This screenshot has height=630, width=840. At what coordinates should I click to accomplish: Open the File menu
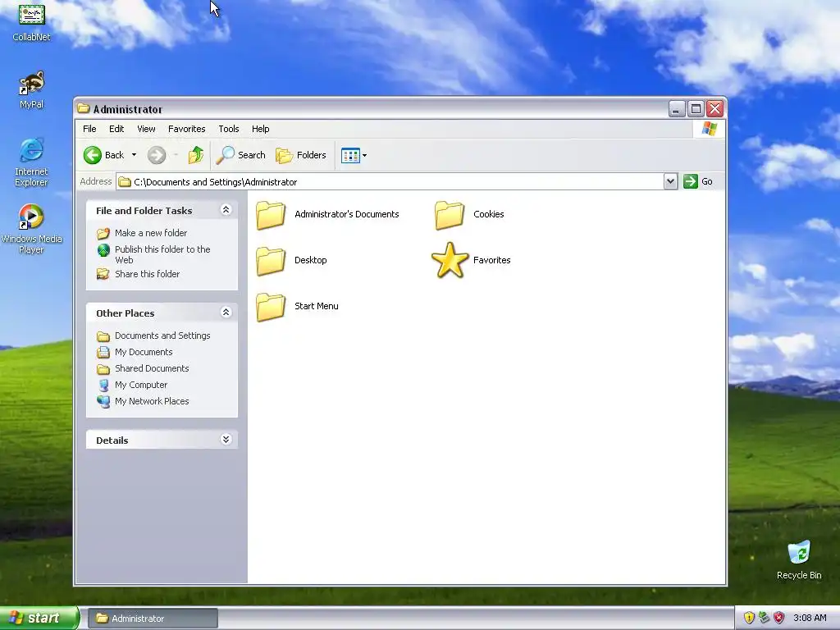click(x=89, y=129)
